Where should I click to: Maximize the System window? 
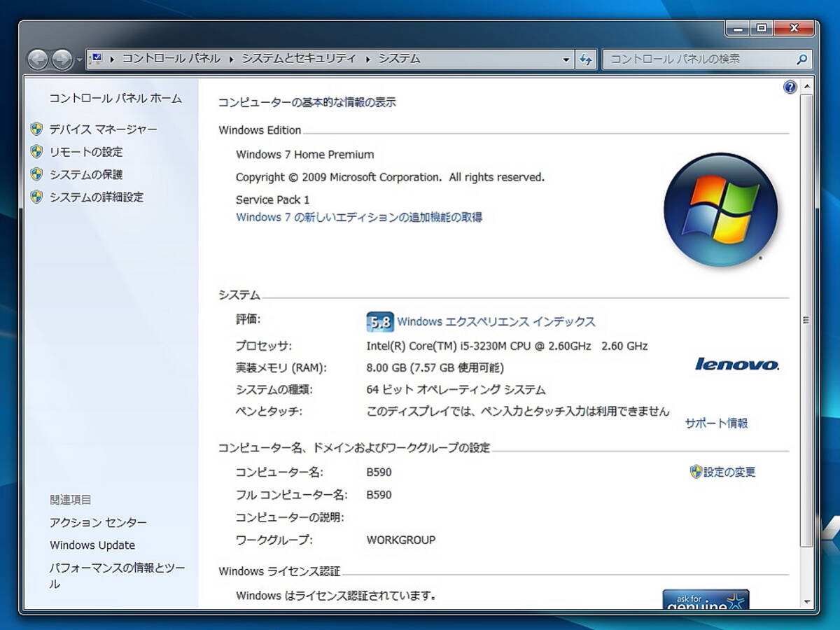coord(761,28)
